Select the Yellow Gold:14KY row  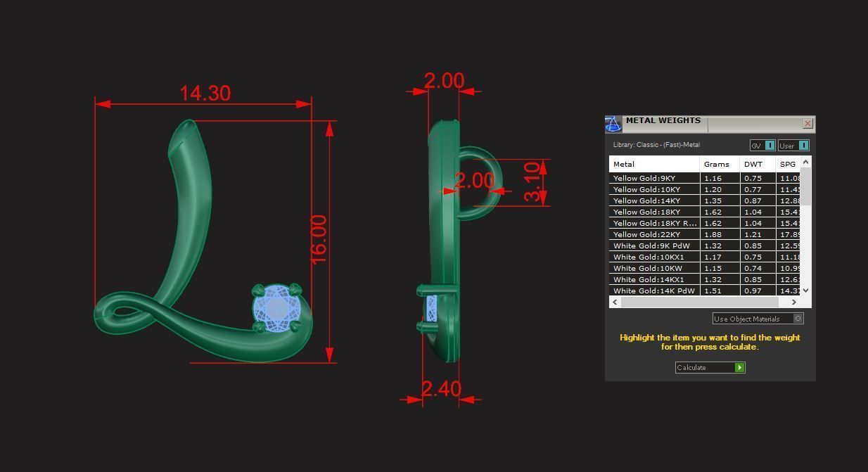705,200
